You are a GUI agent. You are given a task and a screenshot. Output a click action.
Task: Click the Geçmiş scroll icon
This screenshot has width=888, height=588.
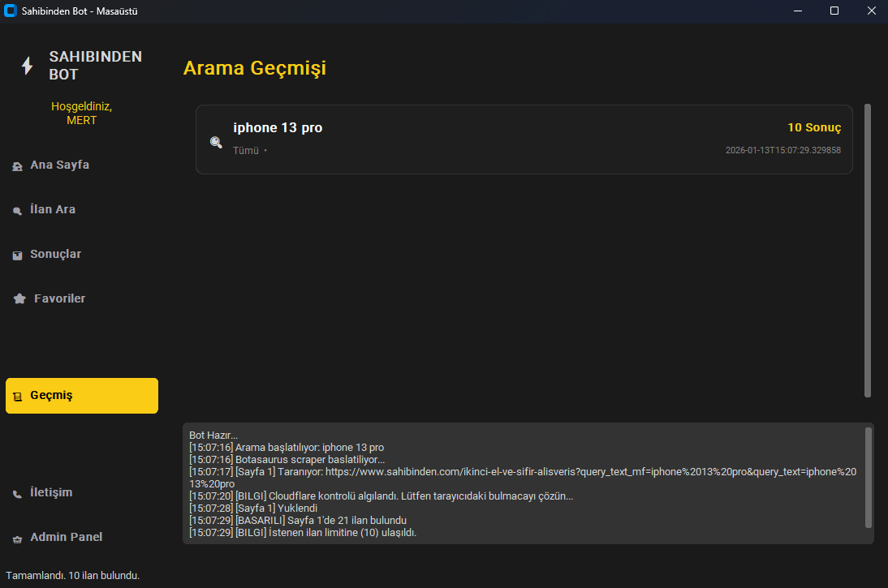(x=18, y=396)
